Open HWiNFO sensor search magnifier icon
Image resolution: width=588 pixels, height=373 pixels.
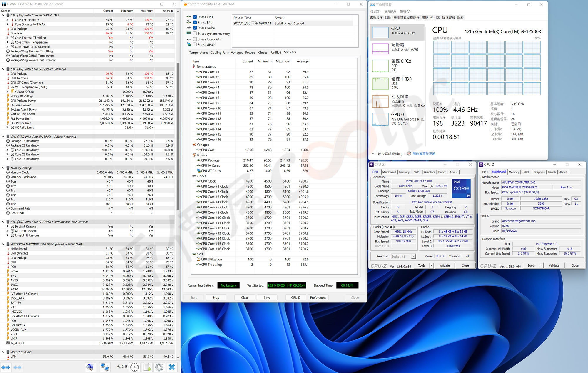point(91,367)
